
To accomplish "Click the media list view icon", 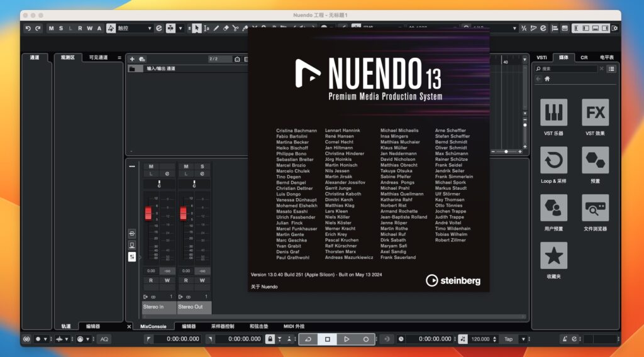I will [x=611, y=69].
